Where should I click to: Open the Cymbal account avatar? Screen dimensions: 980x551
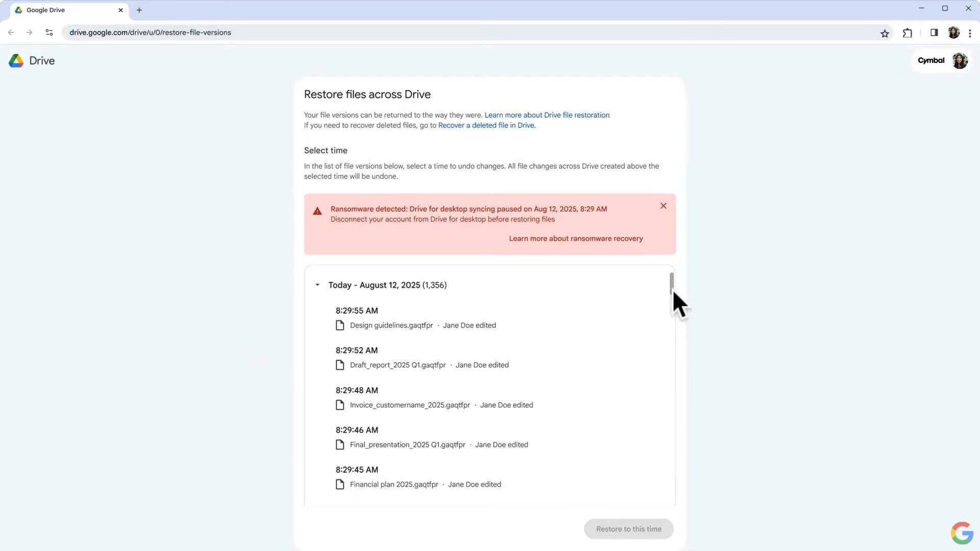[960, 61]
